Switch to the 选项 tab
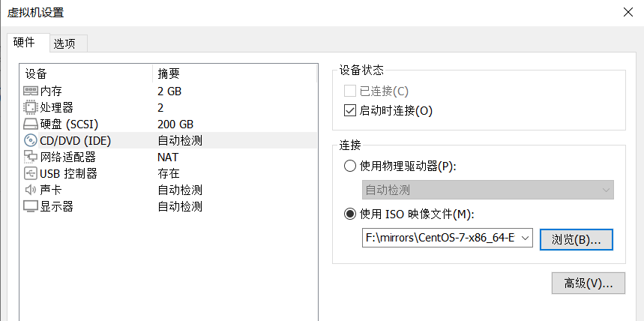The width and height of the screenshot is (644, 321). (x=64, y=43)
